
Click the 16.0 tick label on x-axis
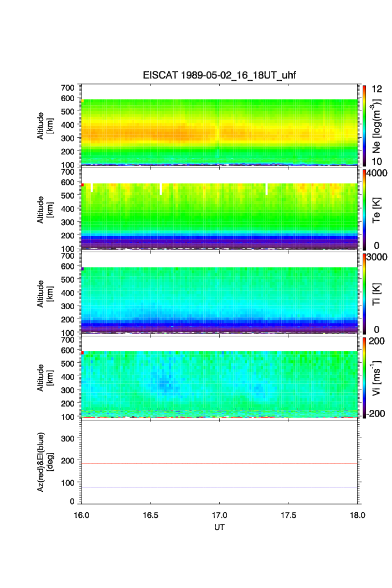point(81,515)
